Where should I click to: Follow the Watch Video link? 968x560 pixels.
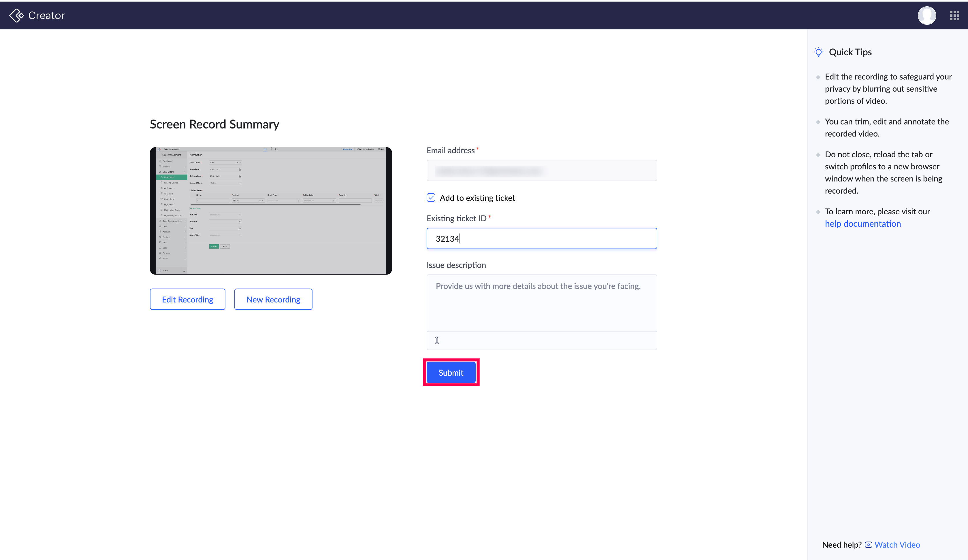(x=897, y=545)
